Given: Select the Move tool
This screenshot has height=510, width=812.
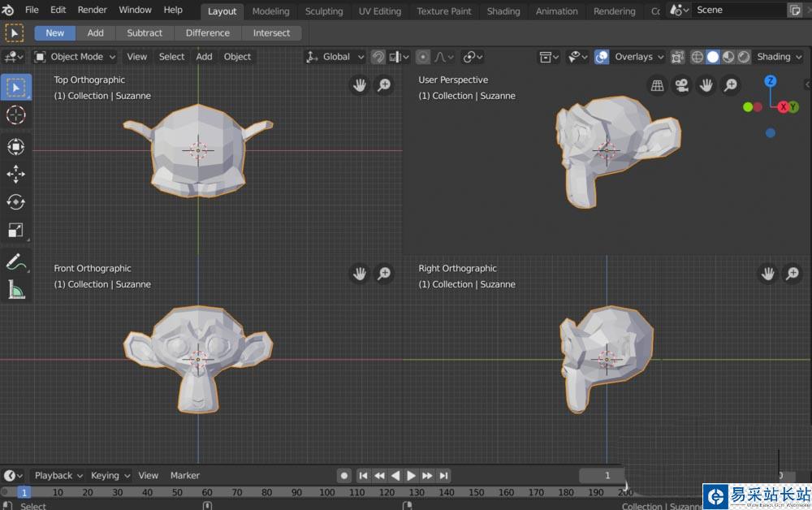Looking at the screenshot, I should click(15, 175).
